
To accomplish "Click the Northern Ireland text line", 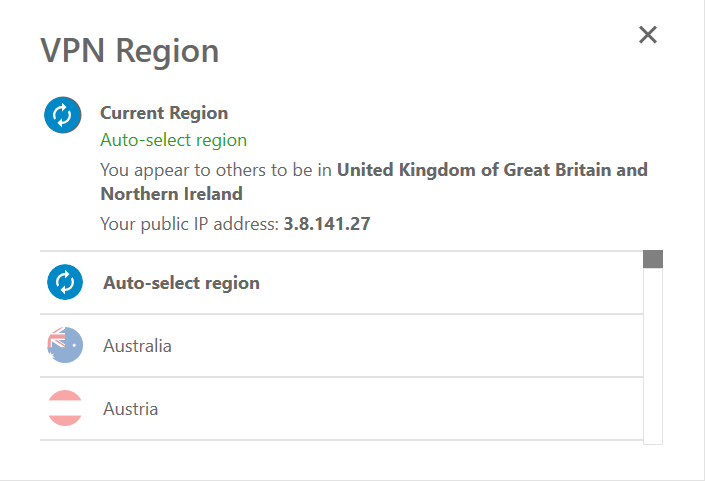I will click(171, 194).
